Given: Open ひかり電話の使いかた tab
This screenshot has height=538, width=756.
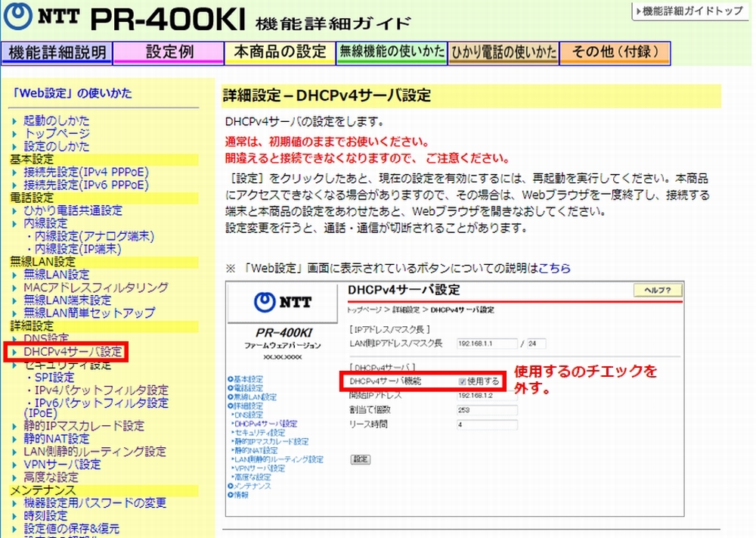Looking at the screenshot, I should [x=503, y=53].
